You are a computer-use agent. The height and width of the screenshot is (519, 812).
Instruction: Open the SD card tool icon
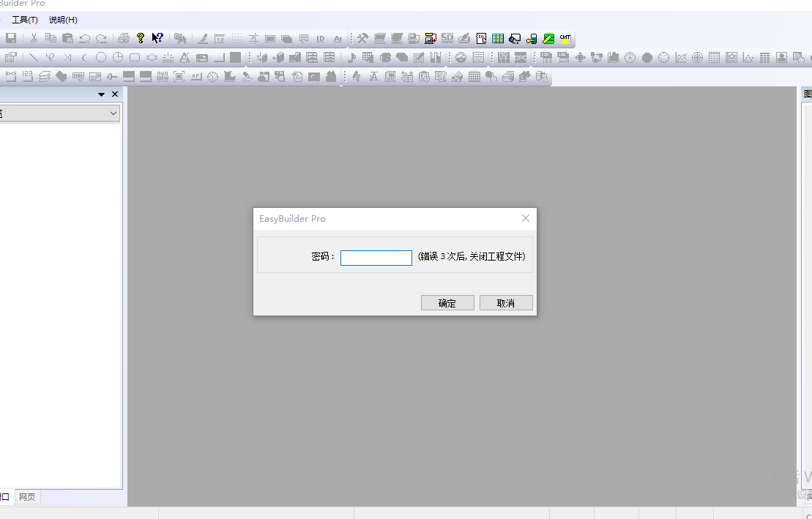pyautogui.click(x=447, y=38)
